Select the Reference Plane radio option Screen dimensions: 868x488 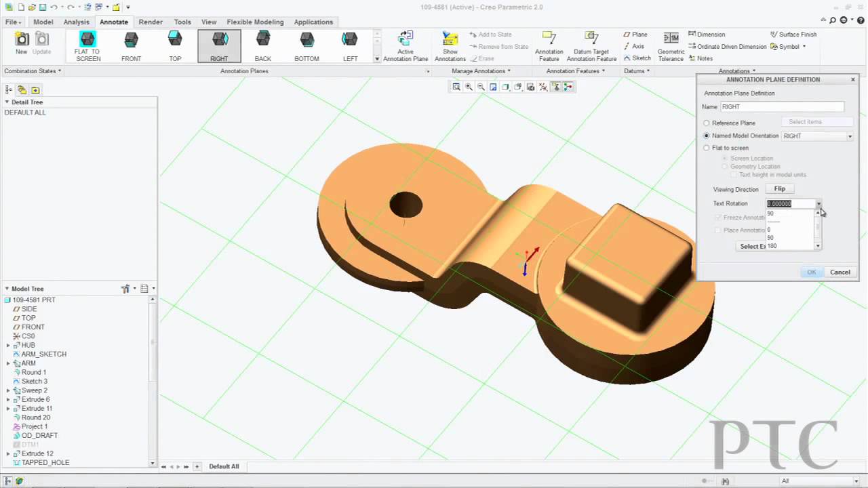707,123
